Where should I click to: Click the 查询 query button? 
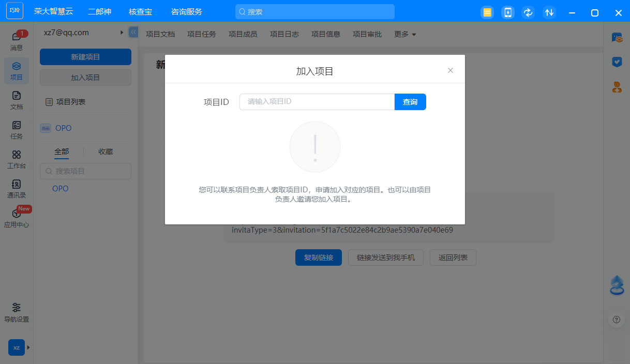410,102
